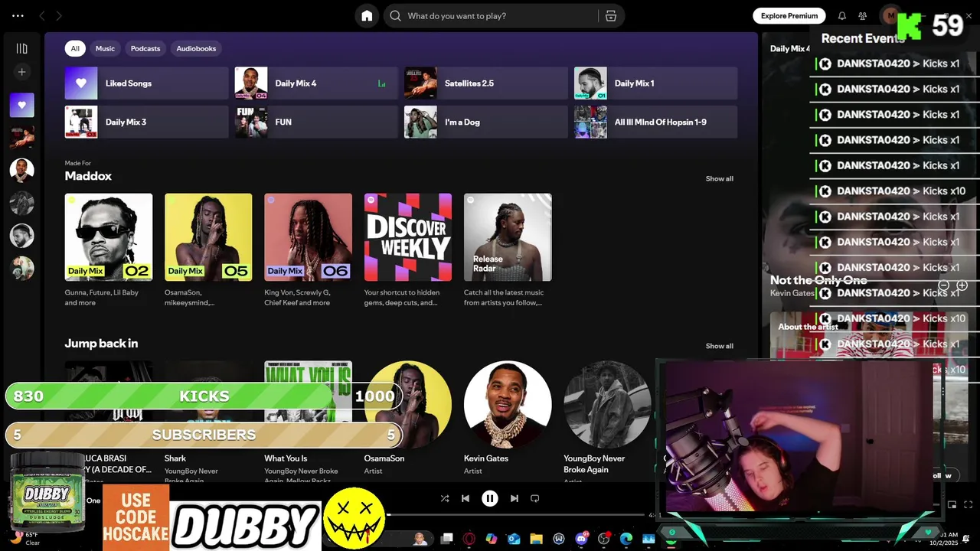Click the add-to-library plus icon
The width and height of the screenshot is (980, 551).
(x=962, y=285)
